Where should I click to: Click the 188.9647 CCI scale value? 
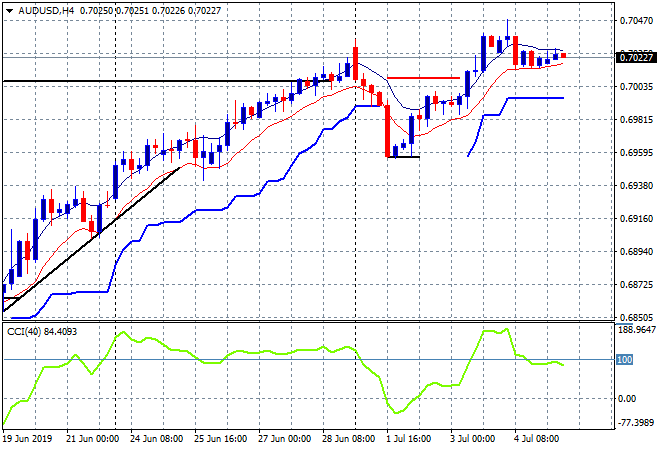636,330
